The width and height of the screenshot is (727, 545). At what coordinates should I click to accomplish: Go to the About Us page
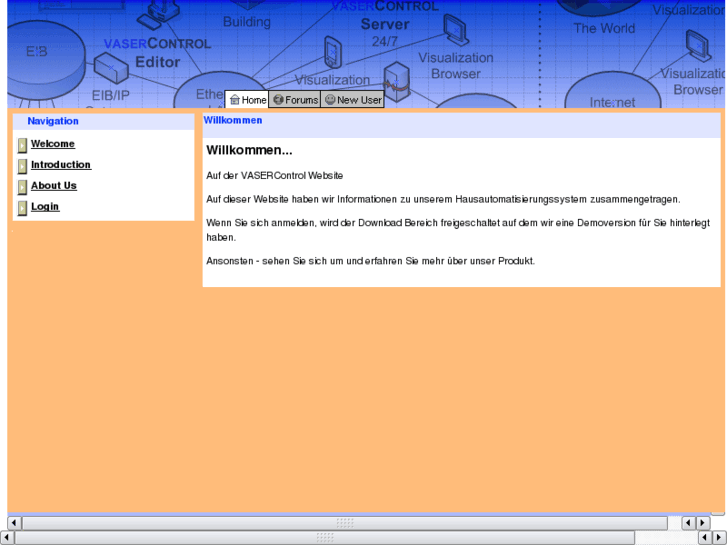[54, 186]
